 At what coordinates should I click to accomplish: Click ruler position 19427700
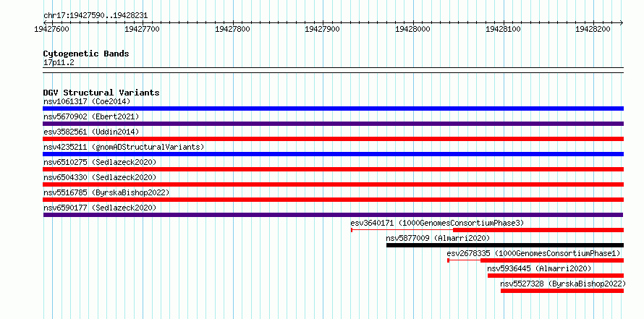click(x=142, y=29)
